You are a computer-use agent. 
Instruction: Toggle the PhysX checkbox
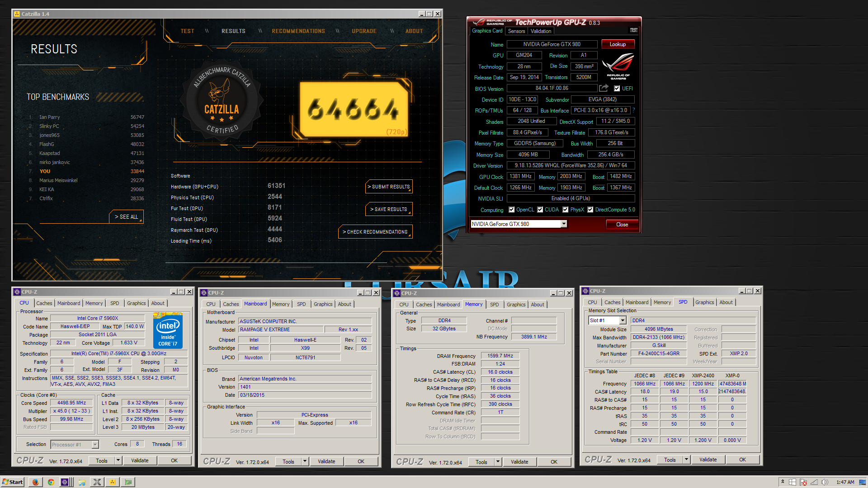click(565, 210)
